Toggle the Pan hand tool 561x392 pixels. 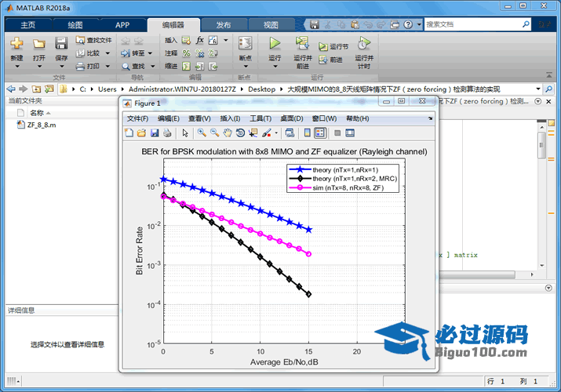pos(228,133)
